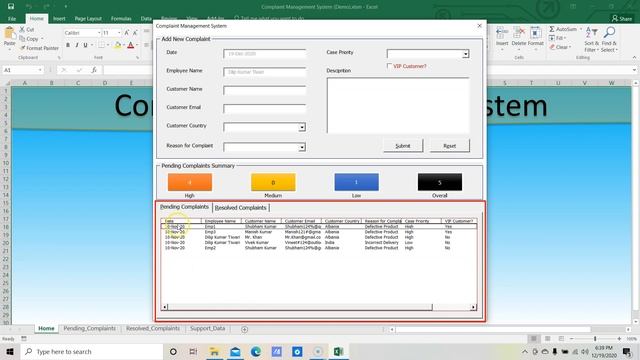Open the Font name dropdown showing Calibri
Viewport: 640px width, 360px height.
tap(99, 33)
